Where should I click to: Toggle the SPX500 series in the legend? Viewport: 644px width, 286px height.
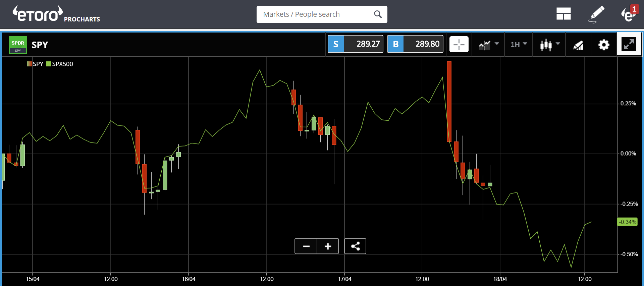[x=60, y=64]
